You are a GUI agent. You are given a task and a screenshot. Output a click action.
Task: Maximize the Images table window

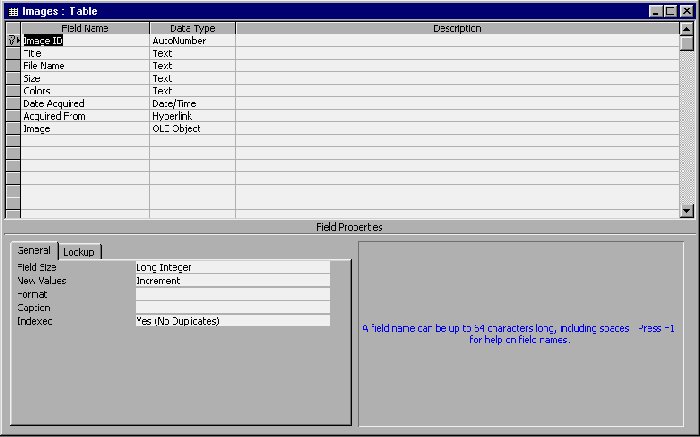tap(669, 10)
